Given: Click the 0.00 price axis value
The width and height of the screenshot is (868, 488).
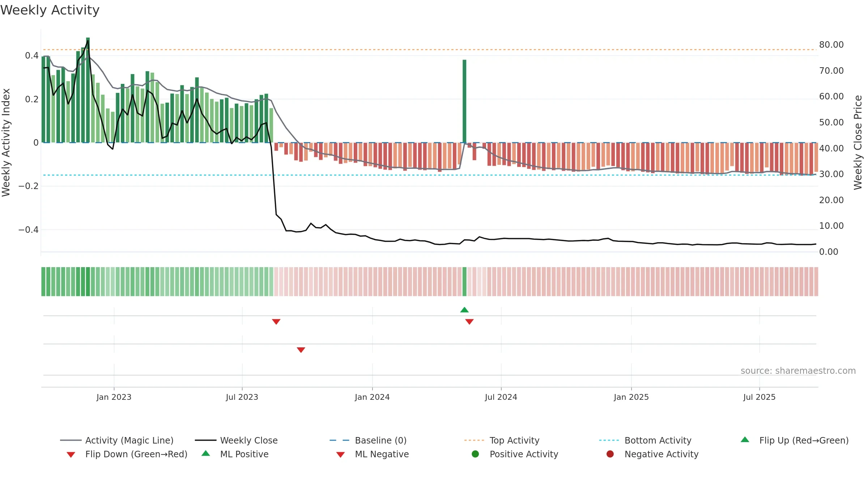Looking at the screenshot, I should pos(829,252).
